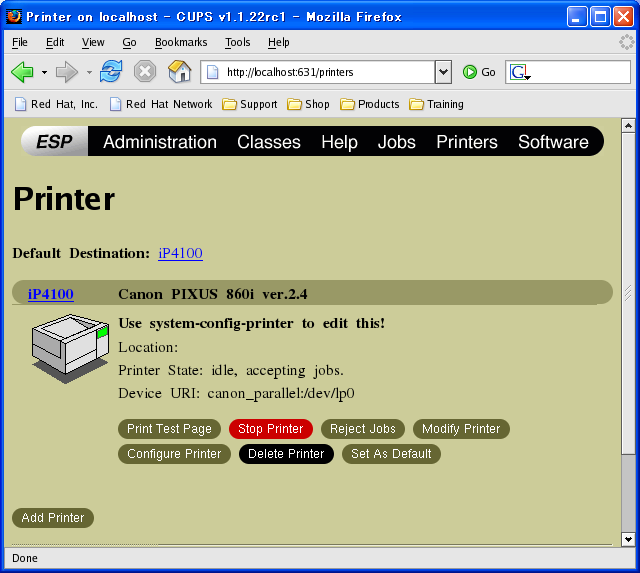Image resolution: width=640 pixels, height=573 pixels.
Task: Select the Printers tab
Action: [x=467, y=142]
